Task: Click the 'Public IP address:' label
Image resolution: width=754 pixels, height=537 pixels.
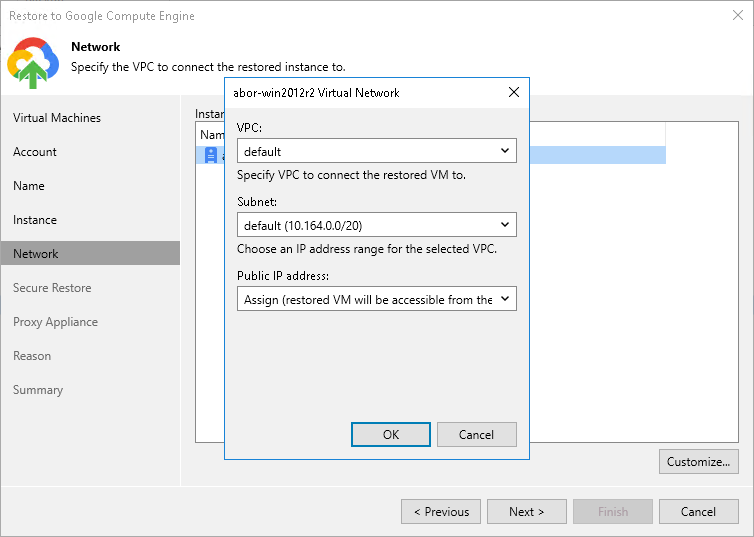Action: tap(283, 276)
